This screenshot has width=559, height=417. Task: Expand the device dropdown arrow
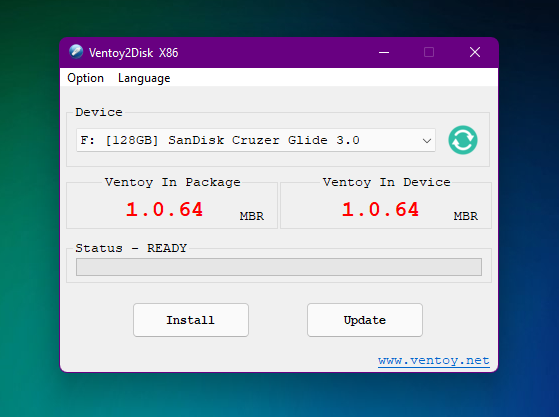427,140
